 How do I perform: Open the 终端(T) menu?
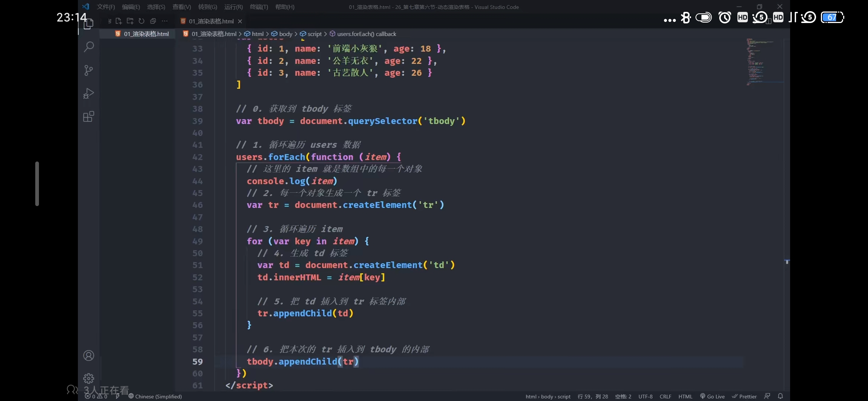point(259,7)
